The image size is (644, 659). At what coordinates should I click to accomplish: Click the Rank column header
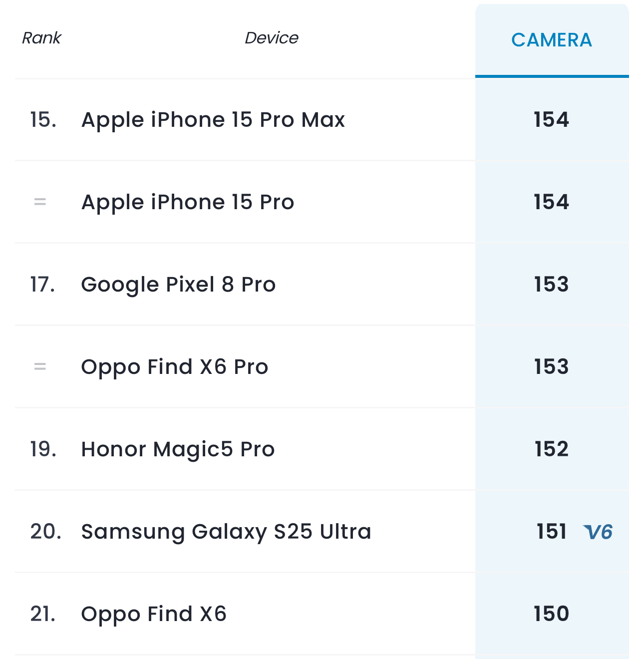41,38
